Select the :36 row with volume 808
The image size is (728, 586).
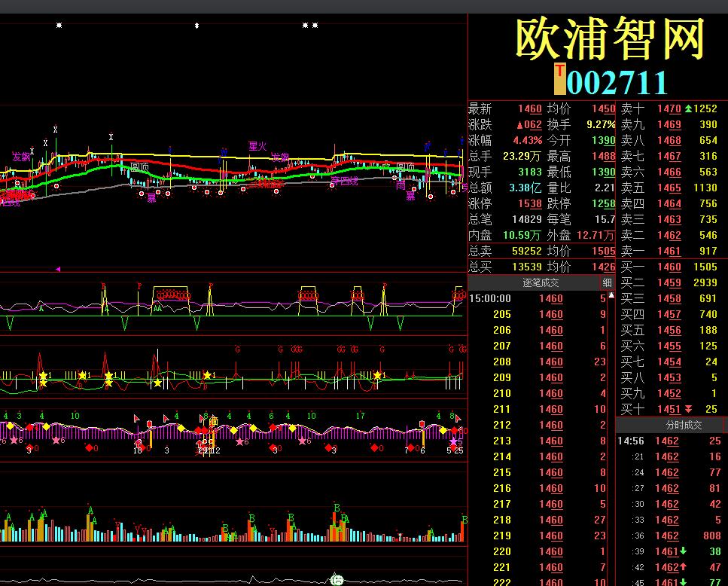click(669, 536)
